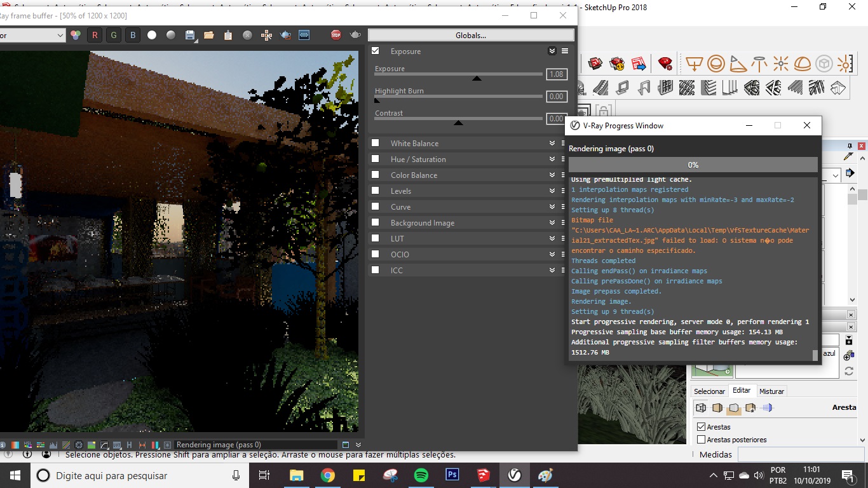Expand the White Balance section chevron
This screenshot has width=868, height=488.
(x=552, y=143)
